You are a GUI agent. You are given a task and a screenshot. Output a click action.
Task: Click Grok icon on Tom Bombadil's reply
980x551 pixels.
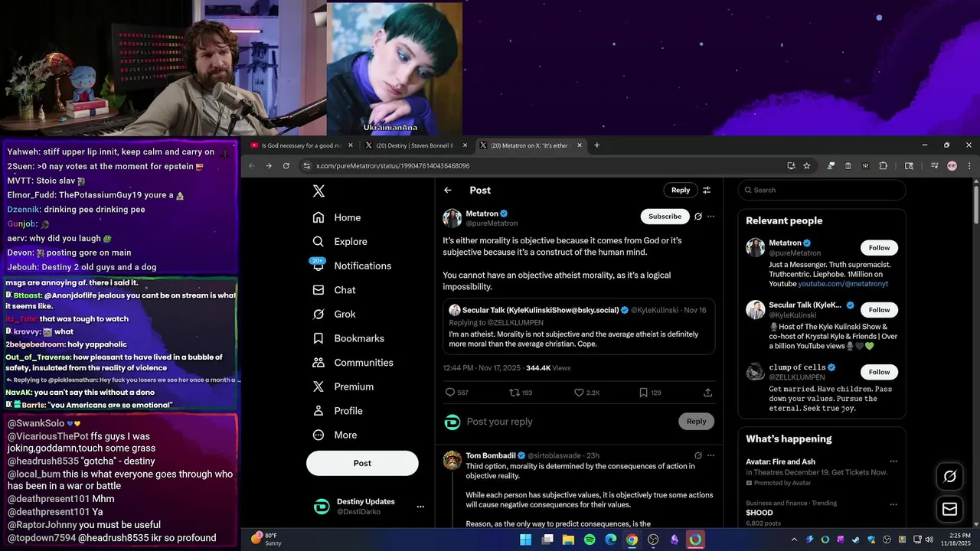tap(697, 455)
